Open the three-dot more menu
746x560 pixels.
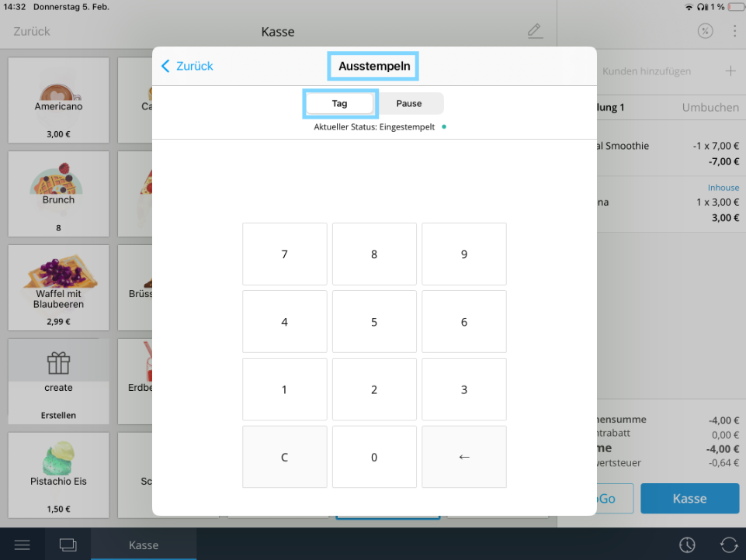(x=734, y=31)
